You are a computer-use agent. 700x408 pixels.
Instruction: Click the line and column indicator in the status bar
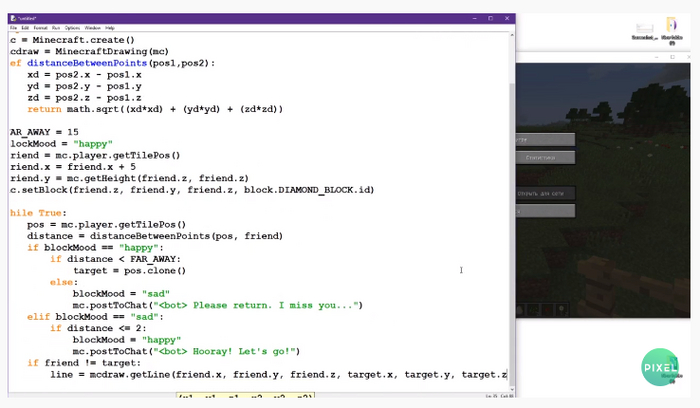pyautogui.click(x=499, y=396)
